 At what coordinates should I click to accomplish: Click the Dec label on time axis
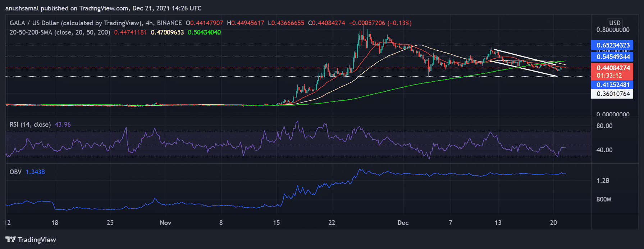403,223
